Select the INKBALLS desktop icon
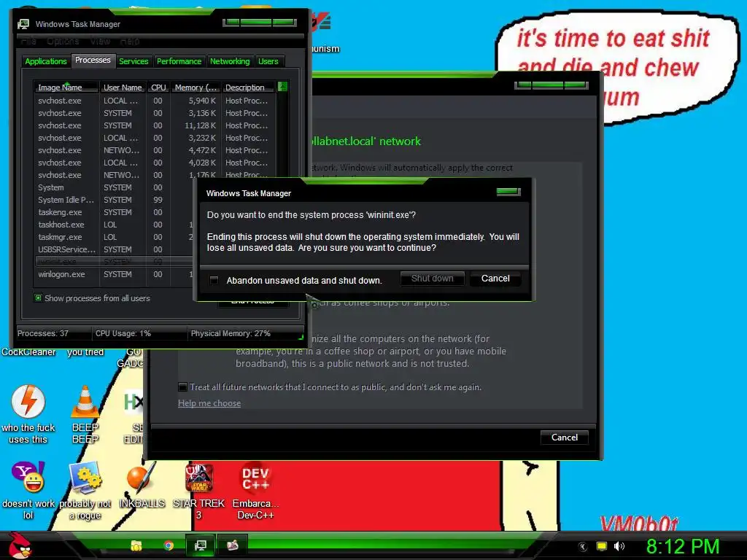The width and height of the screenshot is (747, 560). (x=142, y=485)
